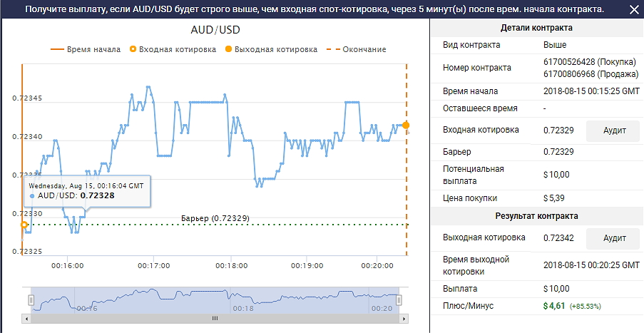The width and height of the screenshot is (644, 333).
Task: Toggle the 'Входная котировка' legend item
Action: pyautogui.click(x=173, y=49)
